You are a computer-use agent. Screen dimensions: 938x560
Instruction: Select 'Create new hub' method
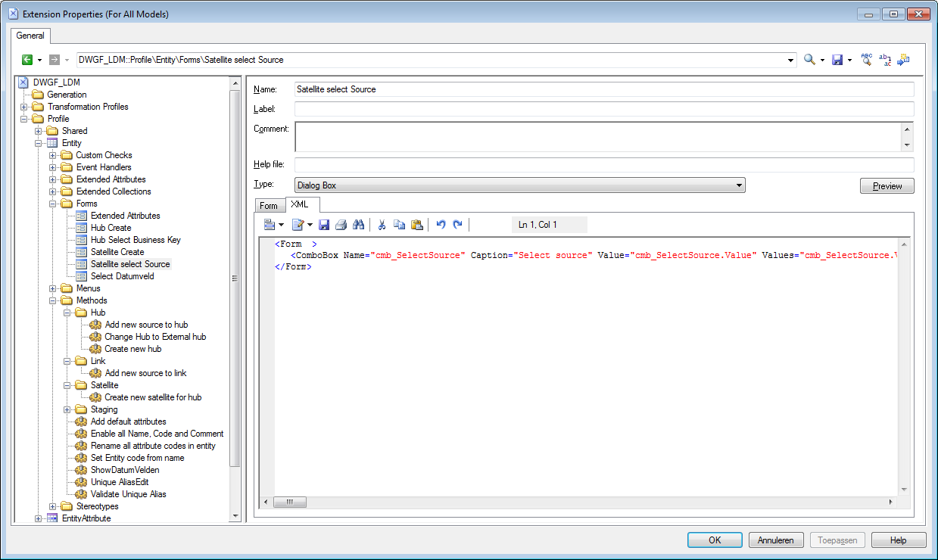click(132, 349)
